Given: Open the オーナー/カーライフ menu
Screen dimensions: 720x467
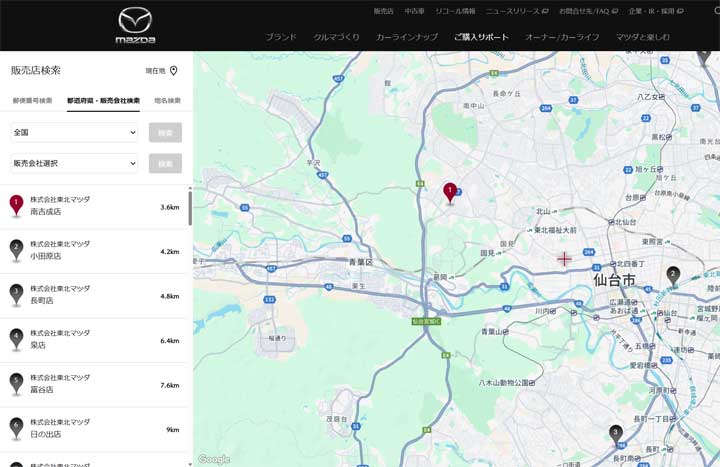Looking at the screenshot, I should (x=562, y=37).
